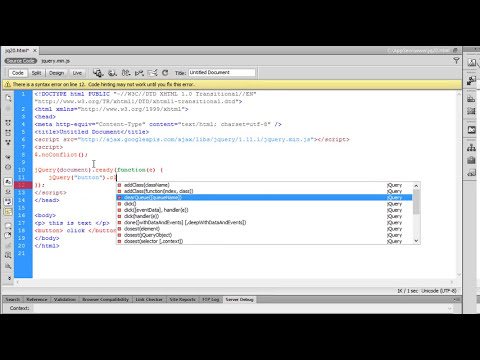The width and height of the screenshot is (480, 360).
Task: Select the Source Code button
Action: (21, 61)
